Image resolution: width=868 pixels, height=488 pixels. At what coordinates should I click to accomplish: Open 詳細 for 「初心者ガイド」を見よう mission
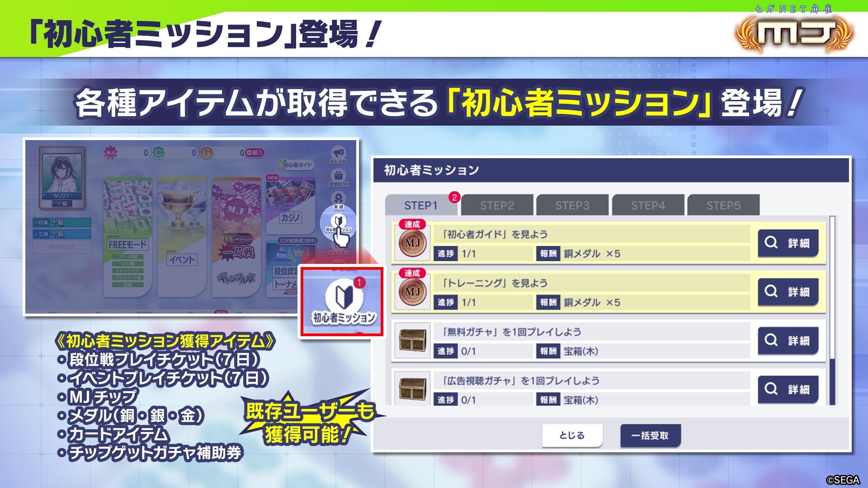pyautogui.click(x=788, y=243)
